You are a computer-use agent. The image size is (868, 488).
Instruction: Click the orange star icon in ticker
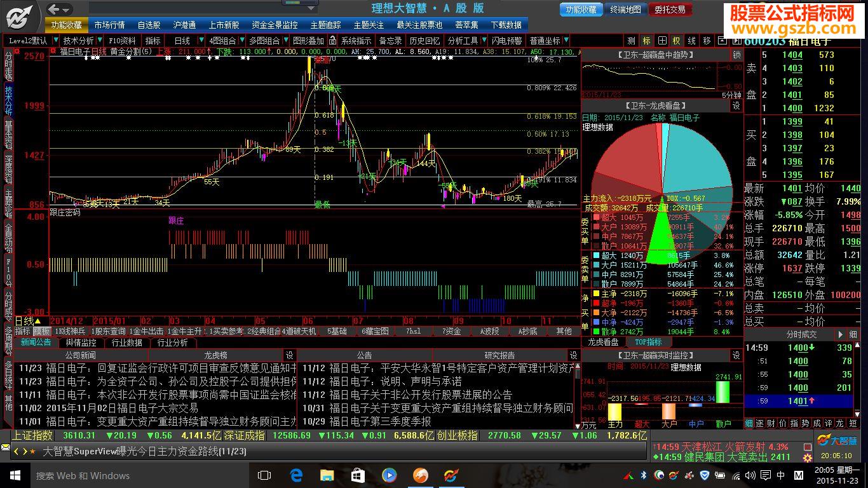[32, 452]
